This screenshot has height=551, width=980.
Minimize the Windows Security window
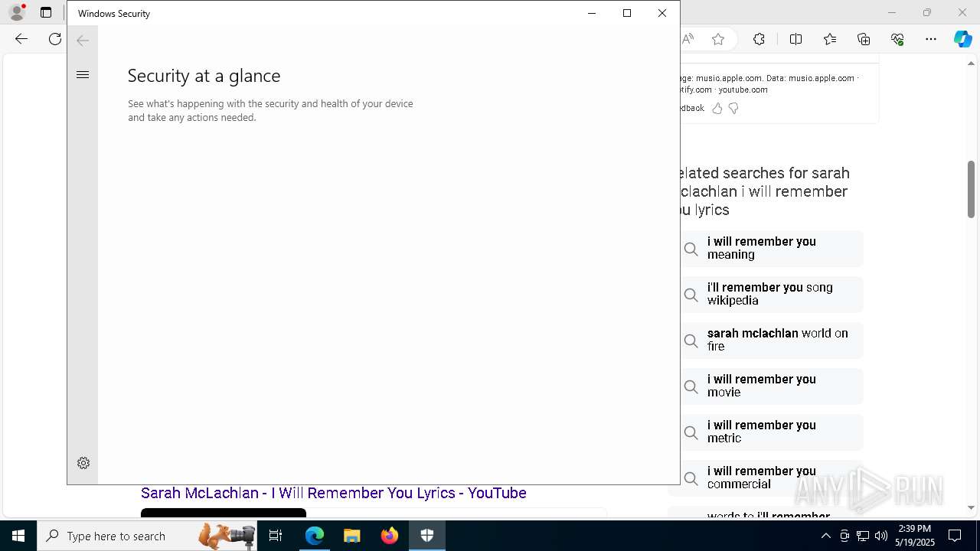point(592,13)
